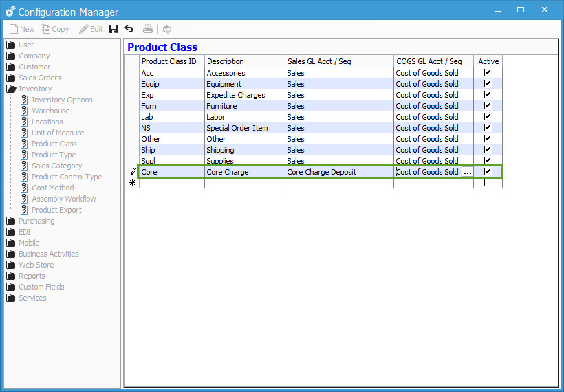Click the Print icon in toolbar
564x392 pixels.
[x=148, y=29]
